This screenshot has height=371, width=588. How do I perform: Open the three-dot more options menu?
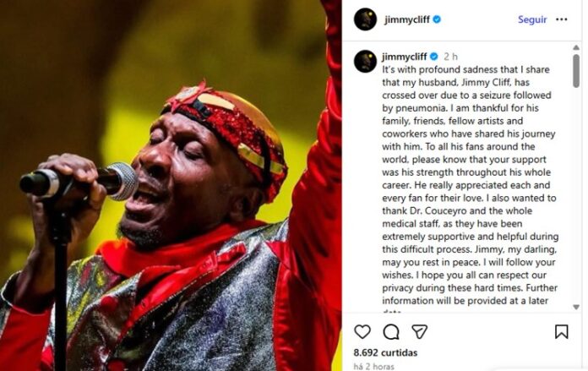(561, 19)
